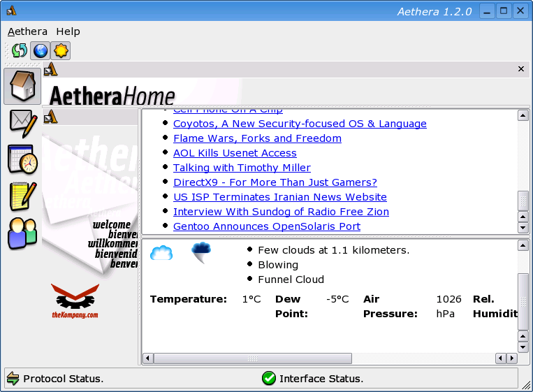
Task: Click the green sync refresh toolbar icon
Action: 20,50
